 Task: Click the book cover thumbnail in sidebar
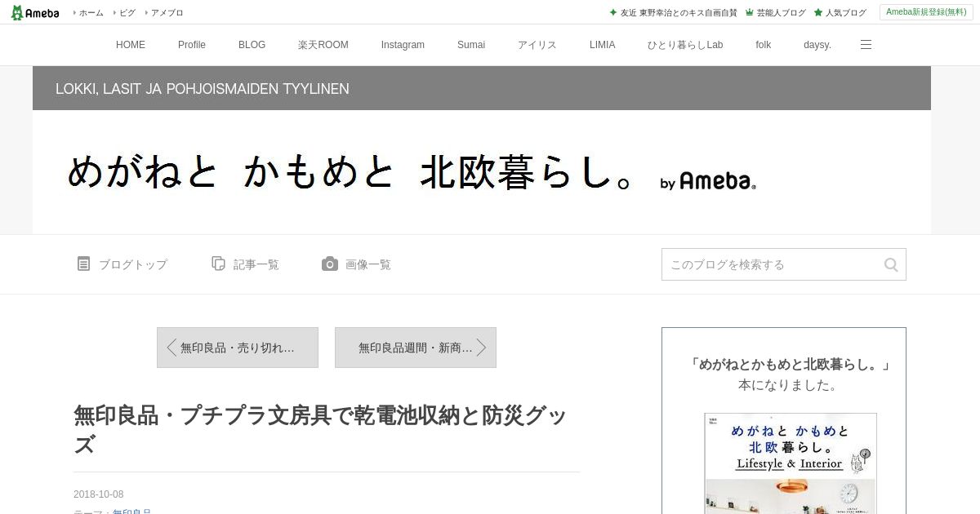coord(791,463)
